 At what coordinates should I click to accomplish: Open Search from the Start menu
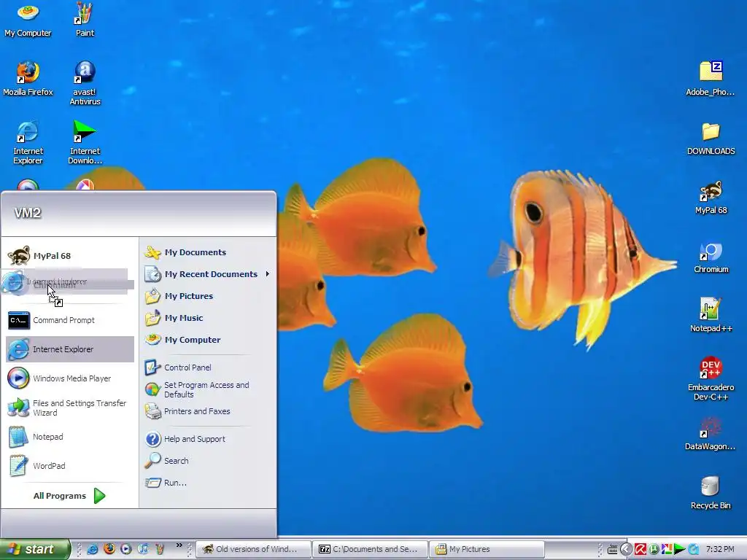pos(208,461)
